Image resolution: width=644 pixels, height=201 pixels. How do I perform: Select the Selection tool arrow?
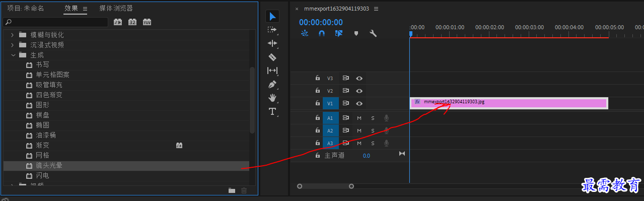point(272,16)
